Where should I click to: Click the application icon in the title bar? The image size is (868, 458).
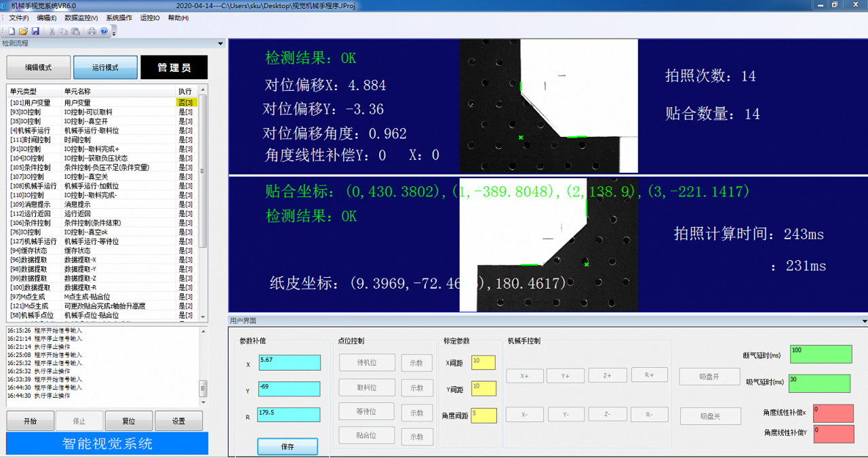[5, 5]
